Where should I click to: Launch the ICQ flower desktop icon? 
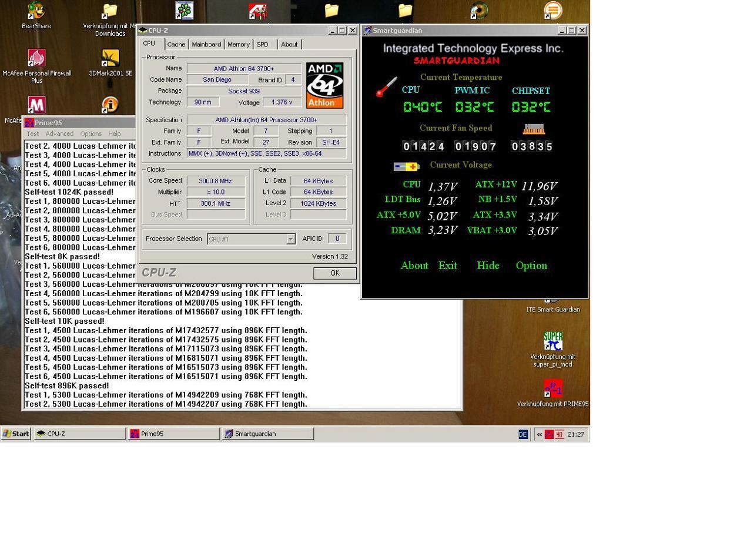[184, 11]
